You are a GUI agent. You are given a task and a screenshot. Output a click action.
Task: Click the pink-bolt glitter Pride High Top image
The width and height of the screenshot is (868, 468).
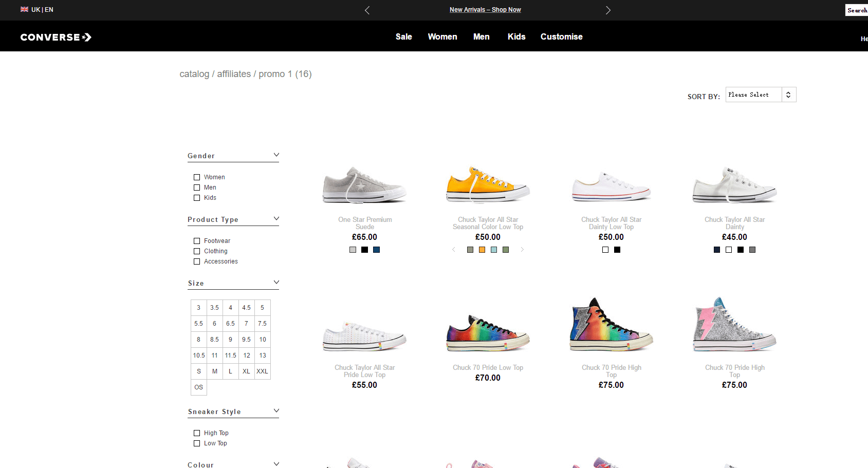(x=735, y=324)
